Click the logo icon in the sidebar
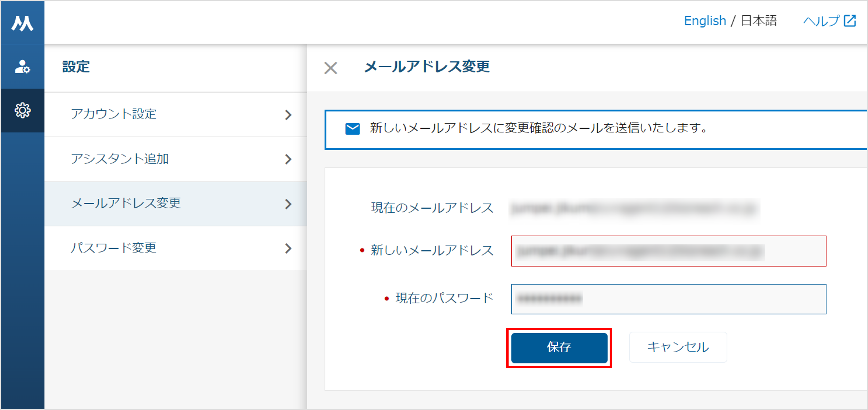This screenshot has width=868, height=410. pos(22,23)
